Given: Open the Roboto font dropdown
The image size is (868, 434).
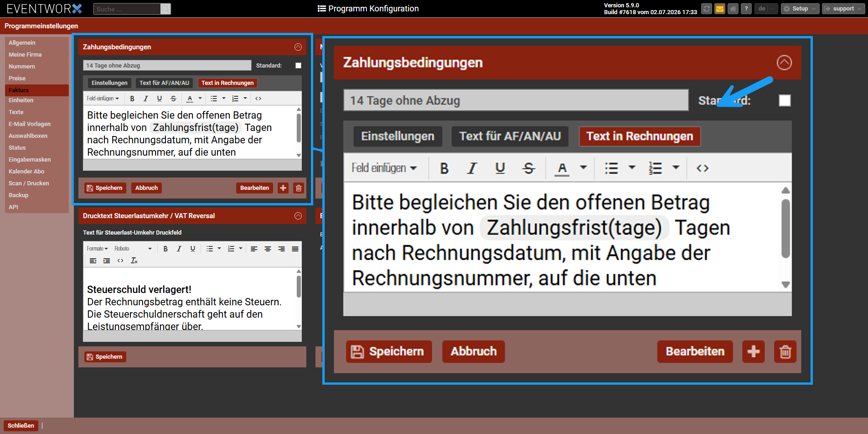Looking at the screenshot, I should pyautogui.click(x=133, y=249).
